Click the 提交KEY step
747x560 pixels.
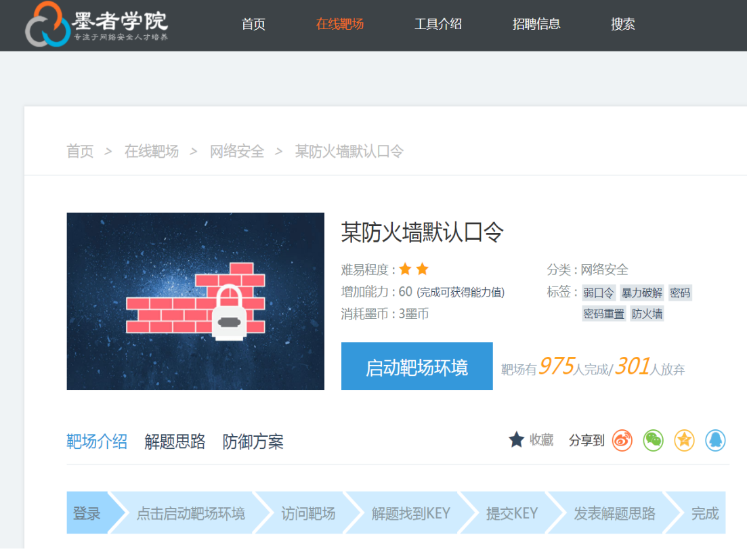[x=511, y=513]
